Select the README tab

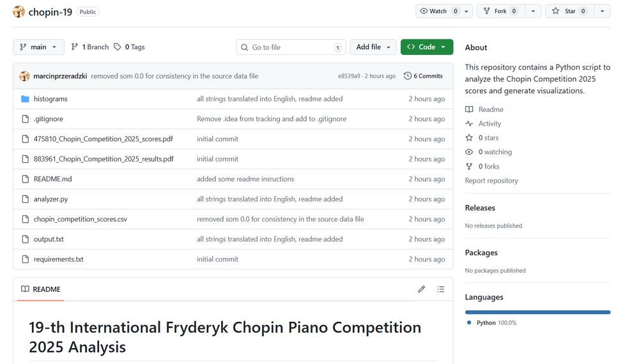click(41, 289)
